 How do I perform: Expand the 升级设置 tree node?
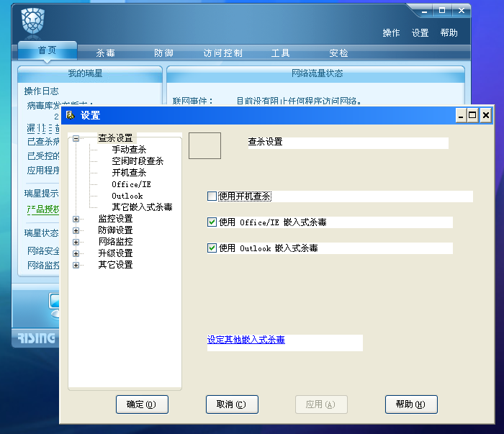tap(76, 253)
